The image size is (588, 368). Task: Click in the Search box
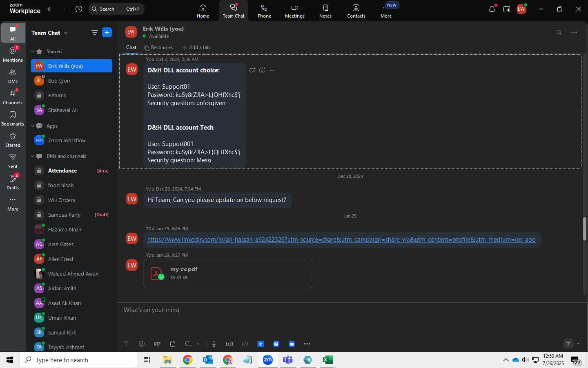click(x=116, y=9)
